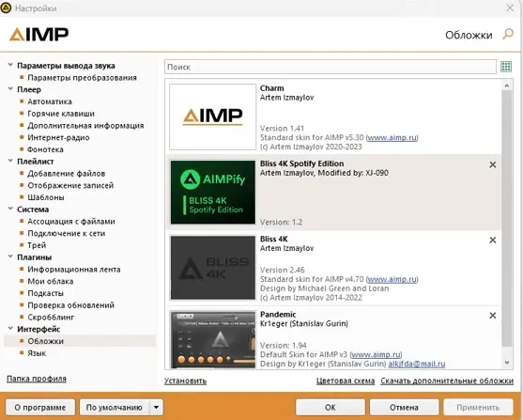523x420 pixels.
Task: Close the Настройки window
Action: [511, 8]
